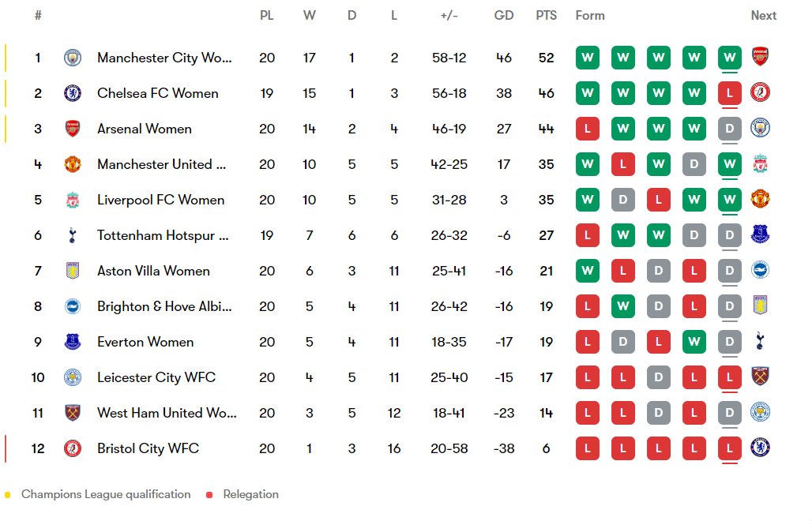Screen dimensions: 812x521
Task: Click the Liverpool next-opponent crest in Manchester United row
Action: 760,163
